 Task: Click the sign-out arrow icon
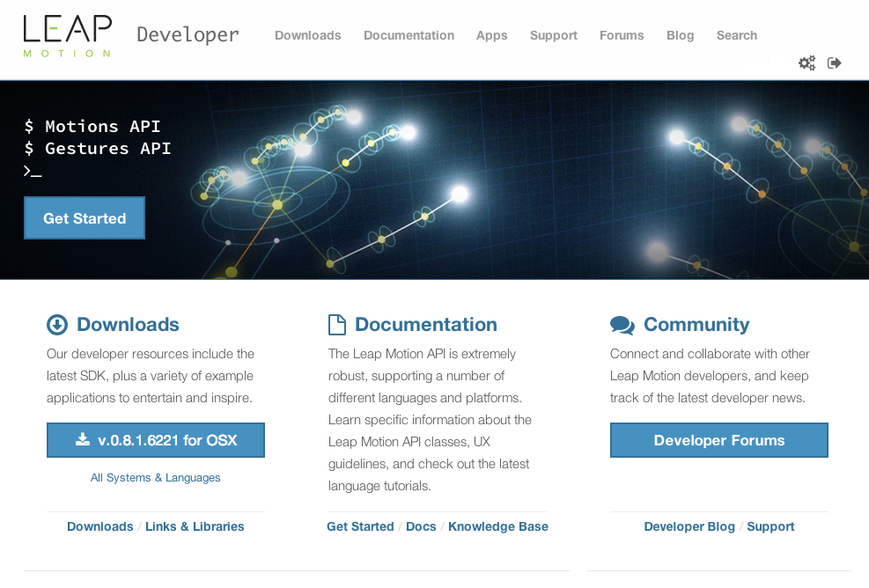[834, 62]
